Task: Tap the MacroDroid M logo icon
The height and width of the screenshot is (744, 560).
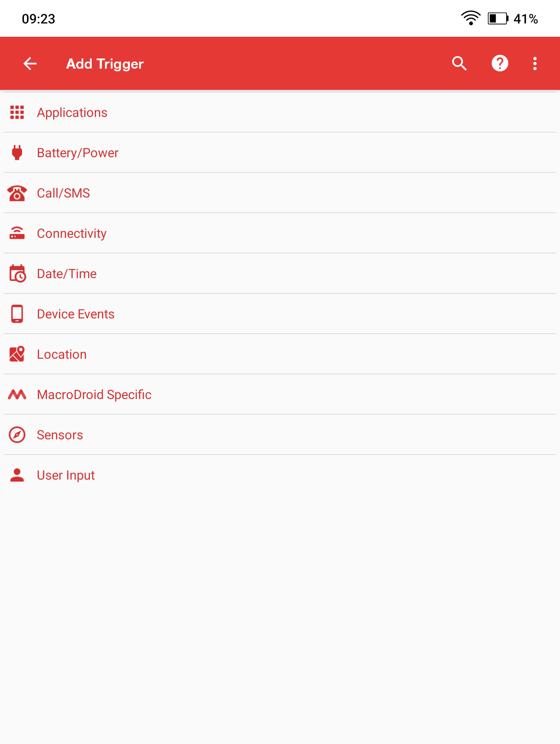Action: click(x=17, y=395)
